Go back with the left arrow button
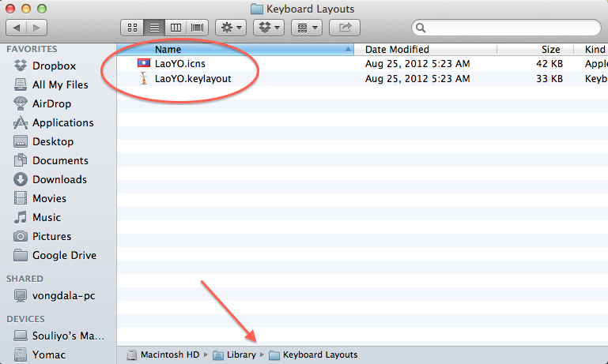Screen dimensions: 608x364 tap(18, 28)
